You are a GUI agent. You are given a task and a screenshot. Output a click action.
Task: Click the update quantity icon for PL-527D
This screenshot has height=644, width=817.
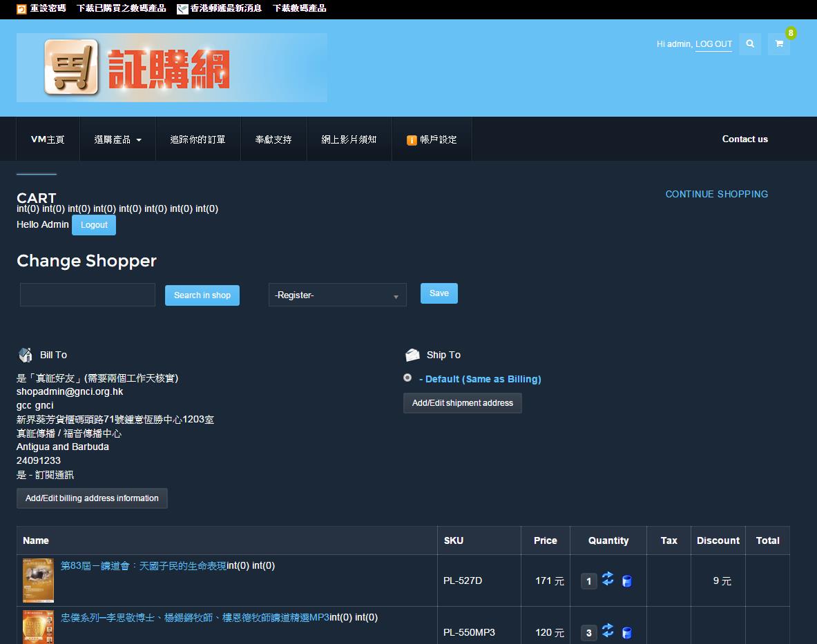click(608, 579)
